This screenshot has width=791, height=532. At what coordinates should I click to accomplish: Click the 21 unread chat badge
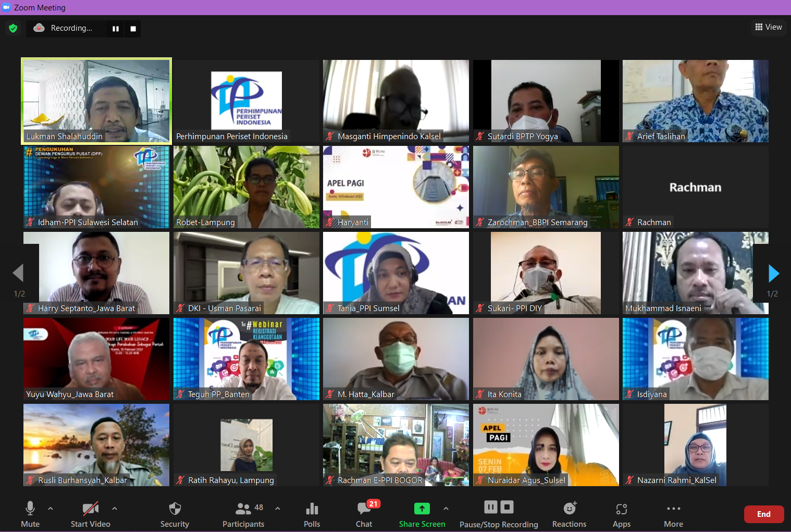374,504
